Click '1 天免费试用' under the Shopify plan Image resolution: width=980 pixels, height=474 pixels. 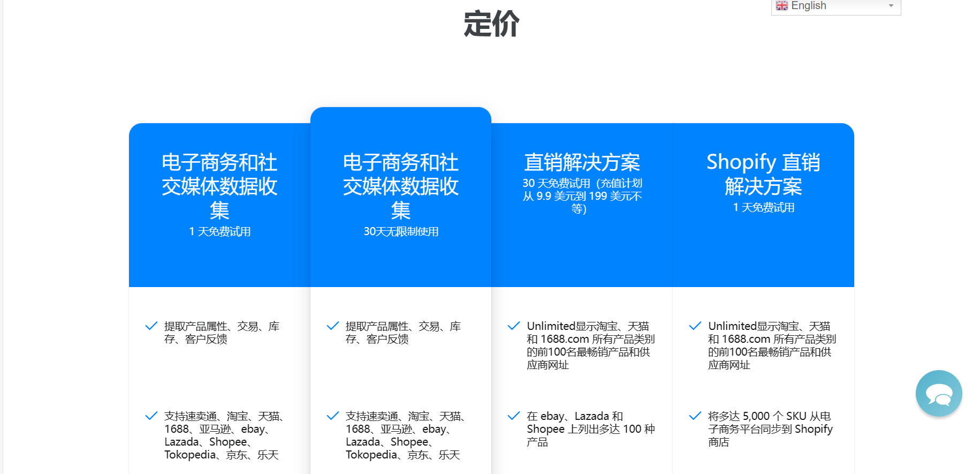pyautogui.click(x=764, y=207)
